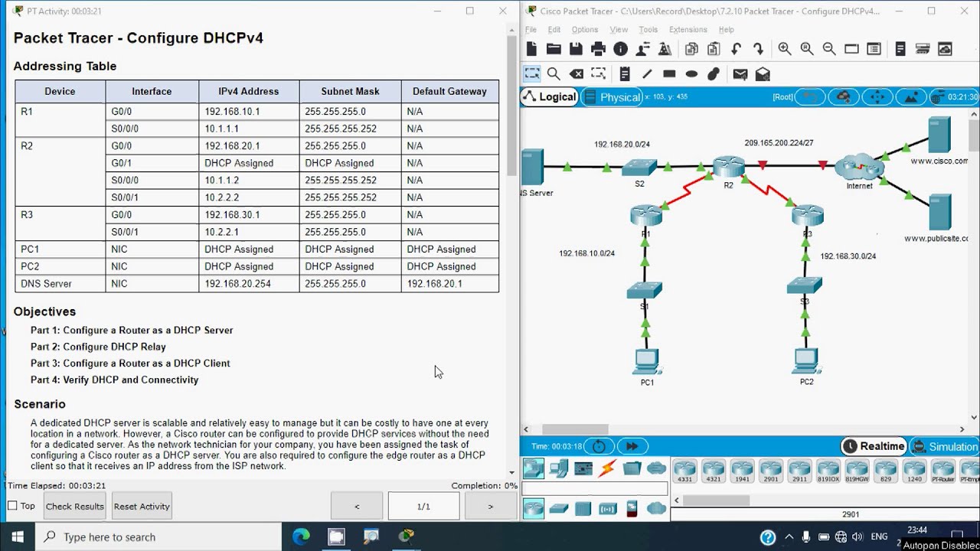Pick the 4331 router device
Image resolution: width=980 pixels, height=551 pixels.
pos(684,471)
